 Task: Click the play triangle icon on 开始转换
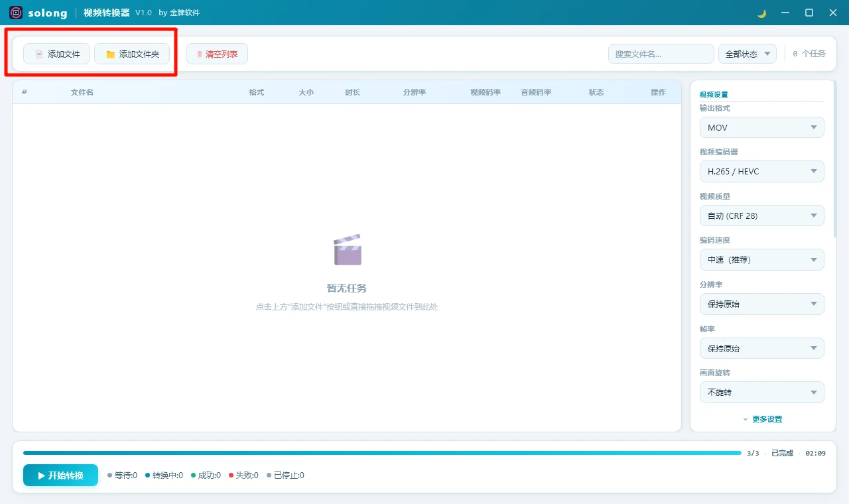tap(42, 475)
